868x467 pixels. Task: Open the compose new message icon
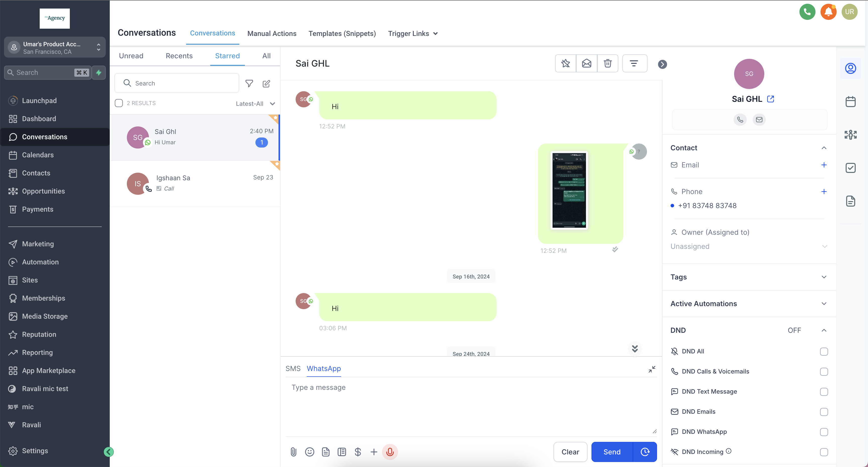(x=266, y=84)
